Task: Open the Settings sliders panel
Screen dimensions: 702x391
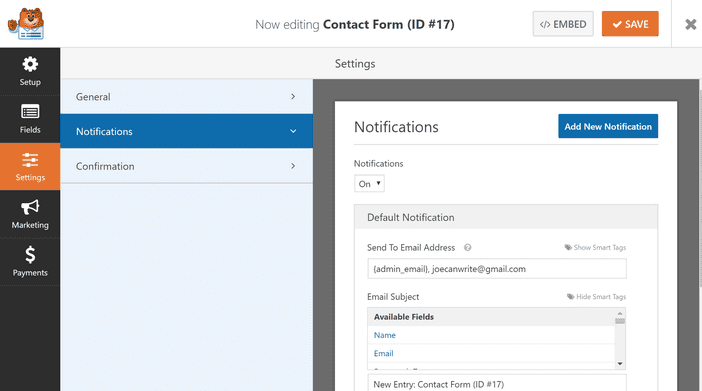Action: [x=30, y=167]
